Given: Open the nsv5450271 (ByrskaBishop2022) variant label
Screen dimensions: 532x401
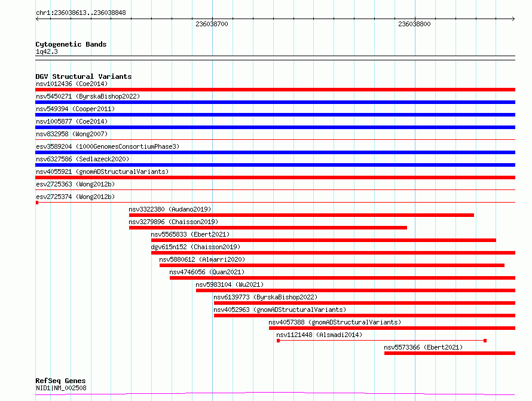Looking at the screenshot, I should tap(88, 96).
